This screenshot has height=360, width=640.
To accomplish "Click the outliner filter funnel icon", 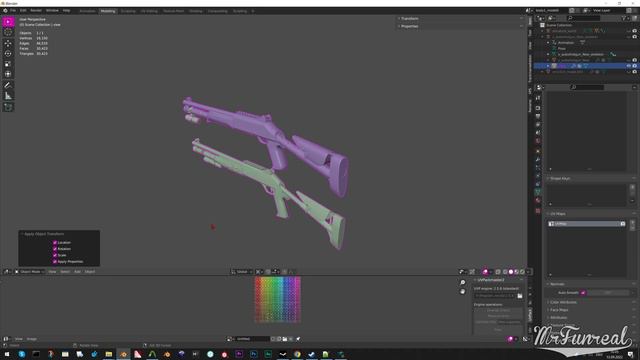I will (624, 18).
